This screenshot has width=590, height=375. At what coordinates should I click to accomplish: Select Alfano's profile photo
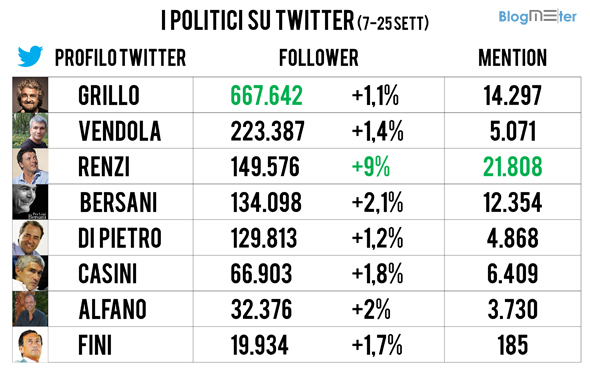click(30, 309)
